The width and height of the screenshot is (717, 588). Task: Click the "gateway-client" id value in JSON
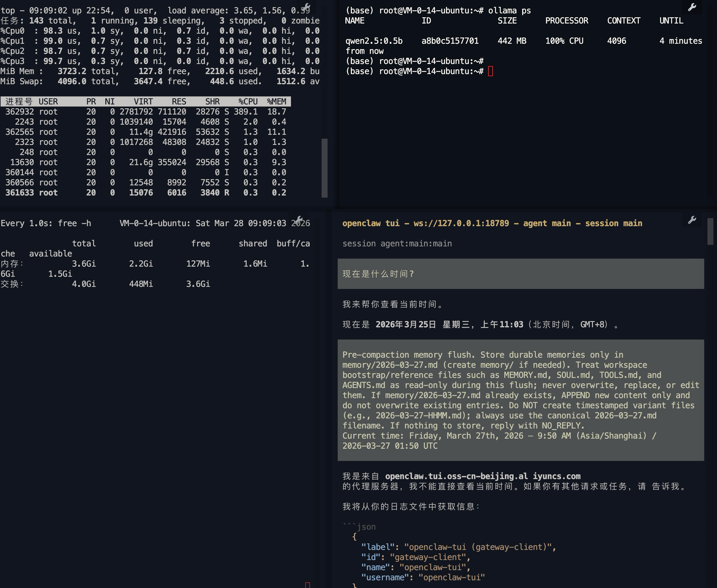pyautogui.click(x=428, y=557)
